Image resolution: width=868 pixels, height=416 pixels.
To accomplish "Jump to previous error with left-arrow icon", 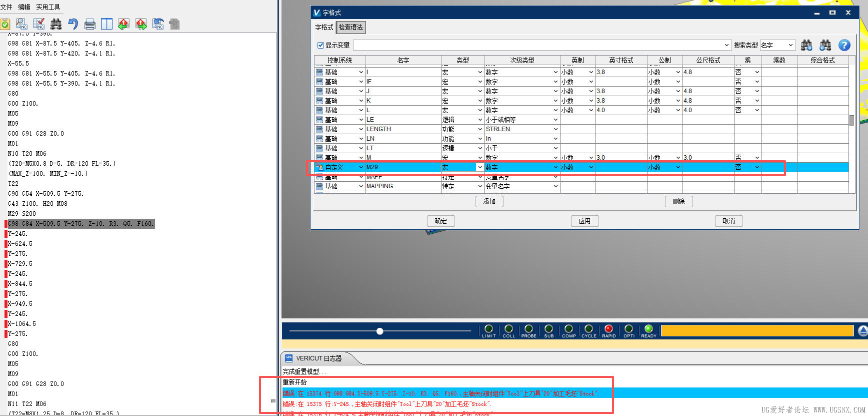I will pyautogui.click(x=124, y=24).
